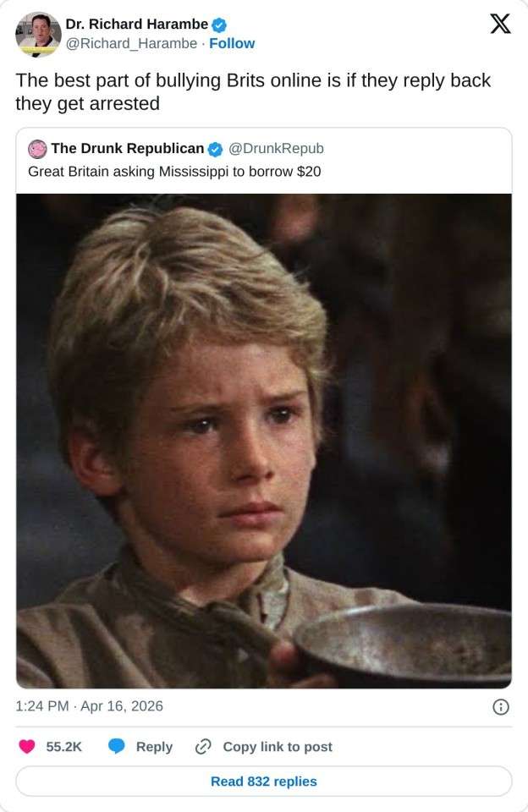Click the pink heart like icon
The image size is (528, 812).
27,746
